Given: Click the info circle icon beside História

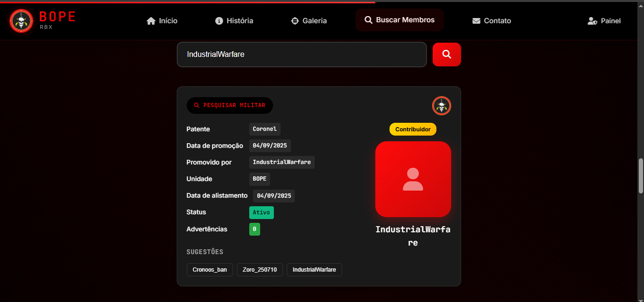Looking at the screenshot, I should (x=219, y=21).
